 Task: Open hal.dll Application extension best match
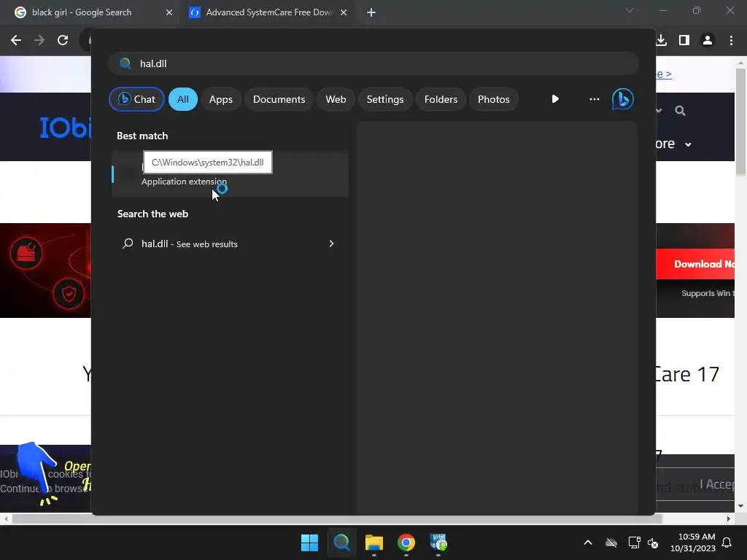230,174
